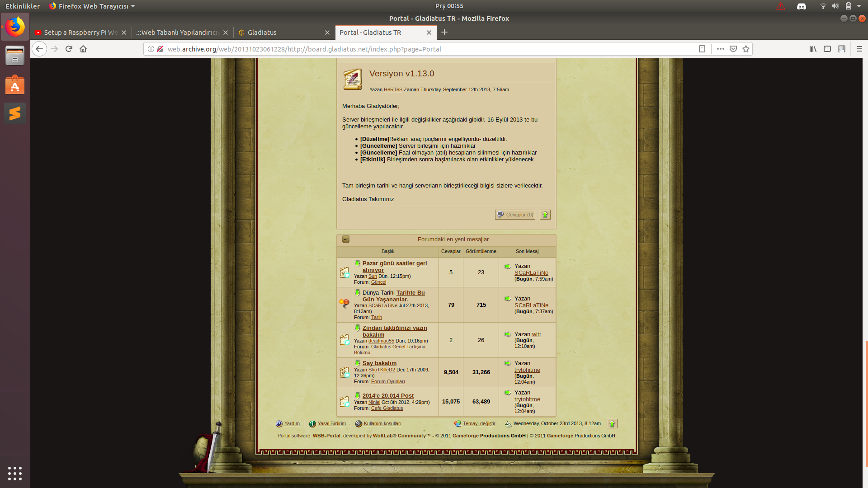Image resolution: width=868 pixels, height=488 pixels.
Task: Click the Discord tray icon
Action: (x=802, y=6)
